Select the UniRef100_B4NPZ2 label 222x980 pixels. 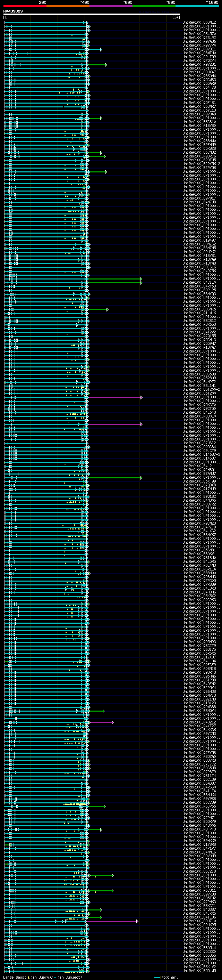click(x=199, y=382)
